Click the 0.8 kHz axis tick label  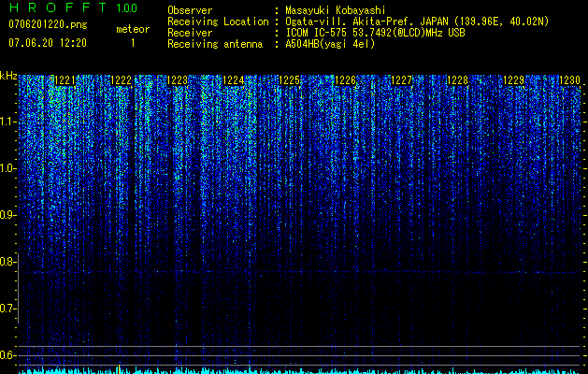click(7, 262)
